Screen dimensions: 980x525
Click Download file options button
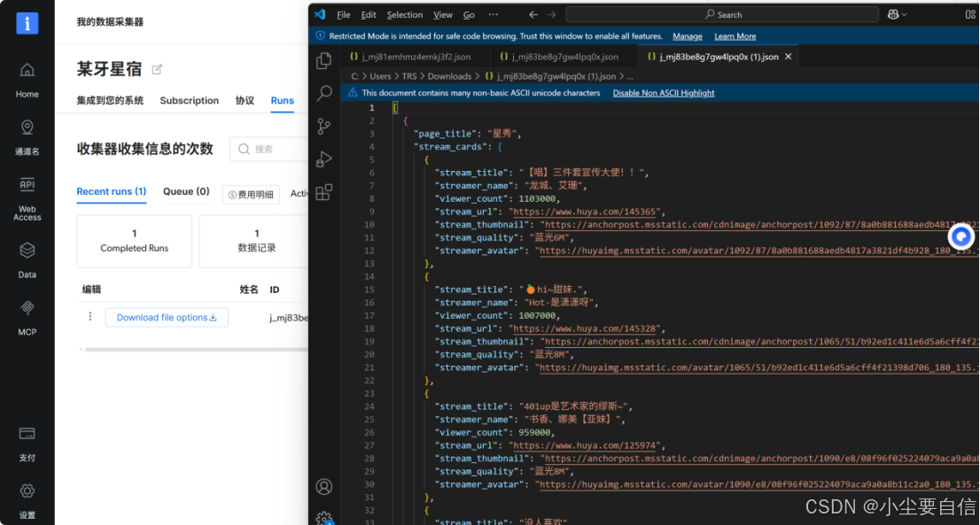click(x=167, y=317)
